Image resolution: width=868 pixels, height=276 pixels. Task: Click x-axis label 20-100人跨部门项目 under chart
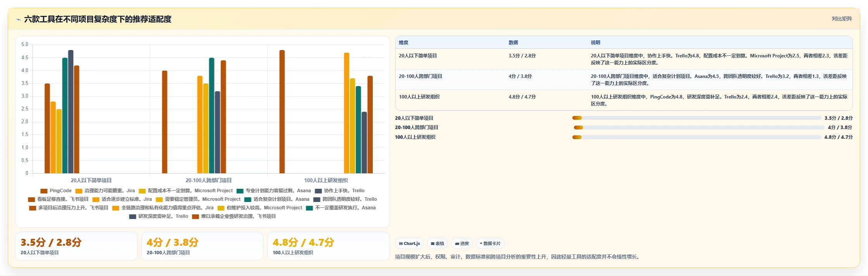point(208,180)
